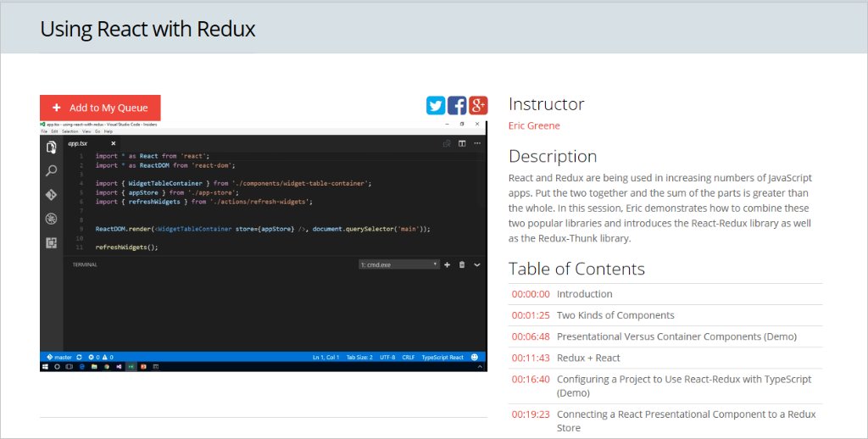The height and width of the screenshot is (439, 868).
Task: Click the sync changes status icon
Action: point(79,357)
